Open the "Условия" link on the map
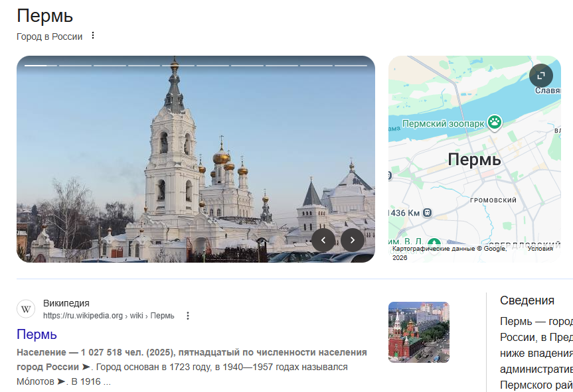This screenshot has height=392, width=573. (x=539, y=249)
